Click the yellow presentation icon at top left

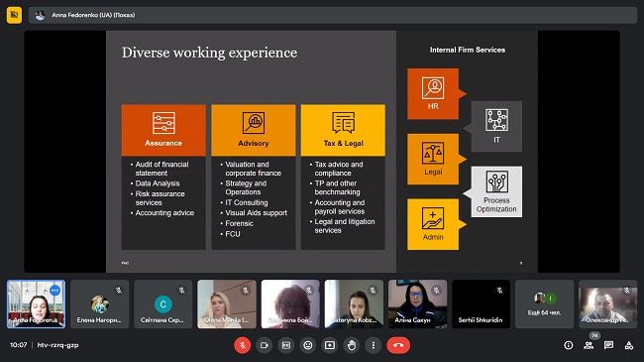click(15, 15)
